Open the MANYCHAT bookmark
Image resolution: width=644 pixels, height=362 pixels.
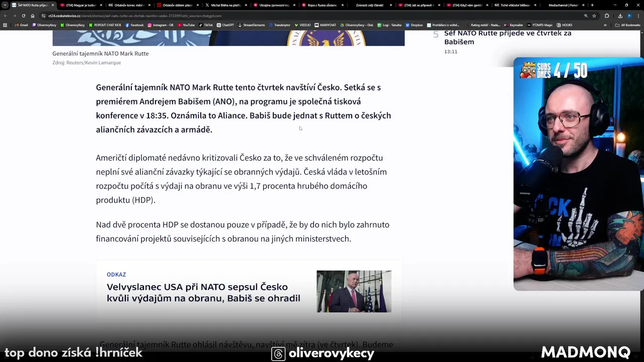pyautogui.click(x=326, y=25)
